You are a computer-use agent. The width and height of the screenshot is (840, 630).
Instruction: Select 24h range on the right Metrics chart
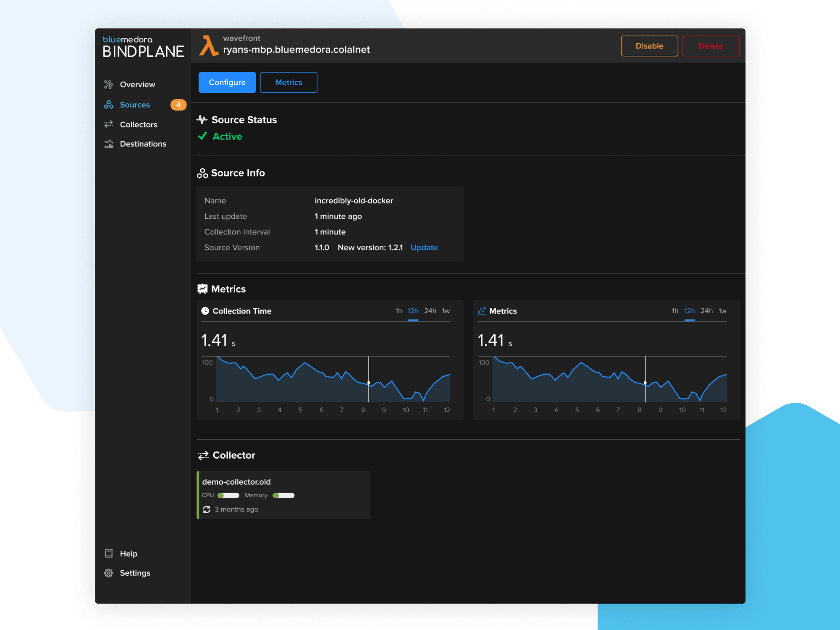(x=706, y=311)
